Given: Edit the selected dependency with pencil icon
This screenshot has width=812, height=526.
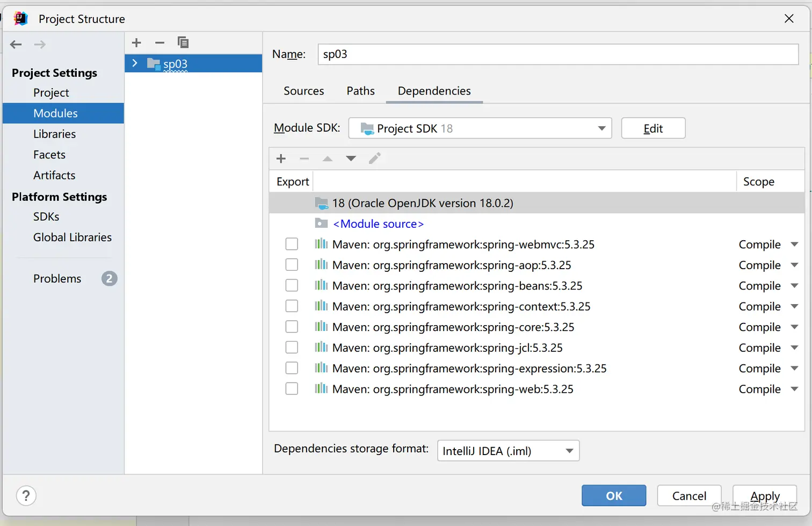Looking at the screenshot, I should click(375, 158).
